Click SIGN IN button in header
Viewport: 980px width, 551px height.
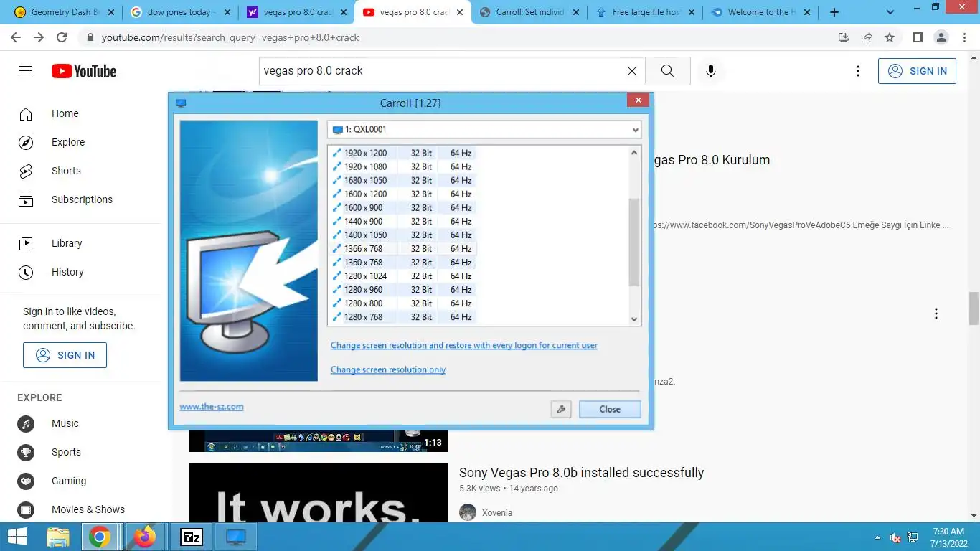tap(917, 71)
